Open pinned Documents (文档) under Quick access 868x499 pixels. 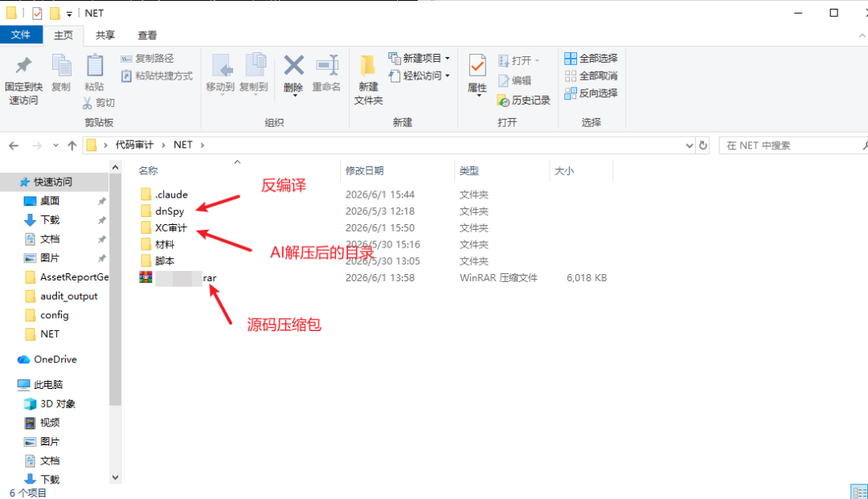tap(50, 239)
